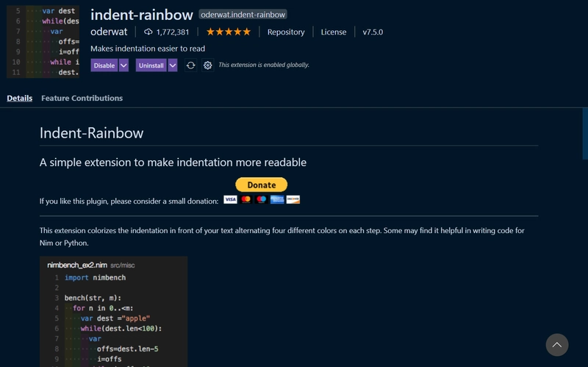Click the right-side scrollbar thumb
This screenshot has width=588, height=367.
click(x=585, y=134)
